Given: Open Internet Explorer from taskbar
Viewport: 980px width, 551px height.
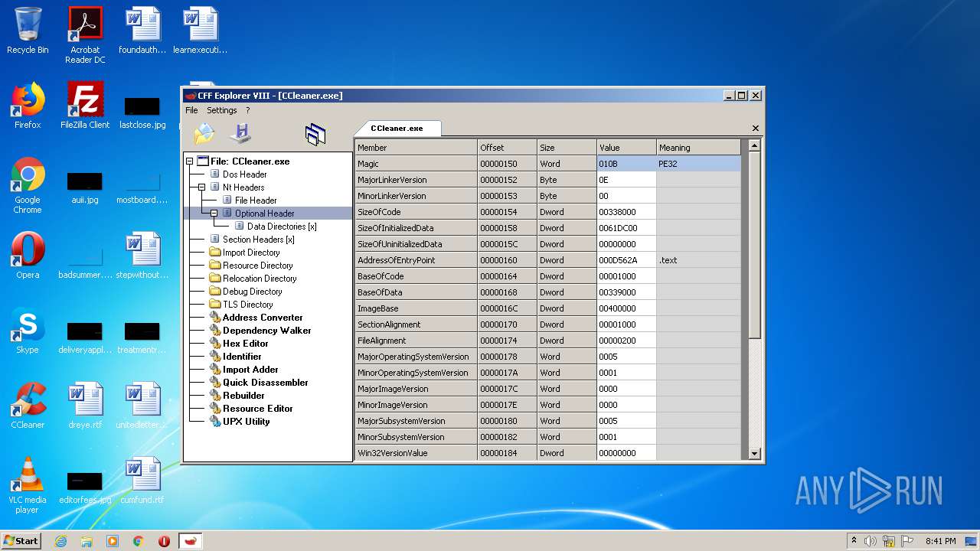Looking at the screenshot, I should click(60, 541).
